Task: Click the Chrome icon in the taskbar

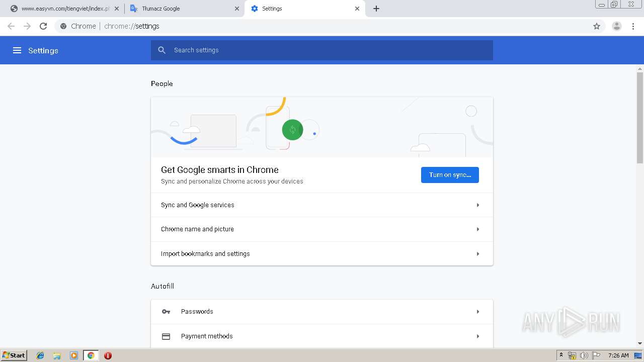Action: coord(91,355)
